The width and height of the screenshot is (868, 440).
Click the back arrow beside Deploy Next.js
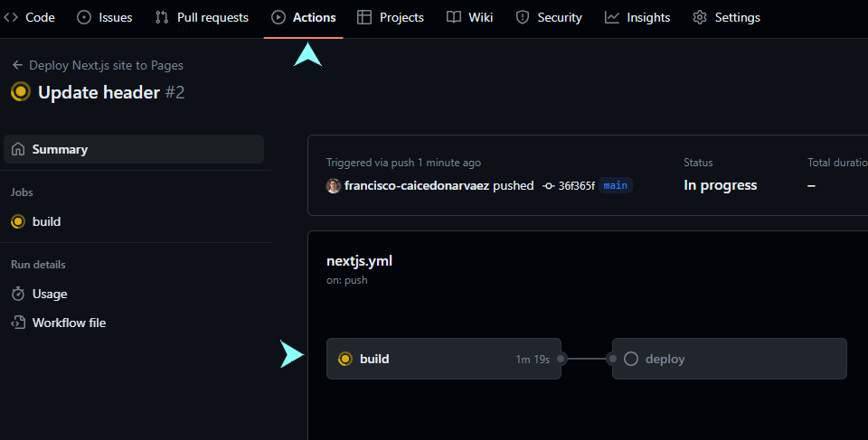[x=18, y=65]
